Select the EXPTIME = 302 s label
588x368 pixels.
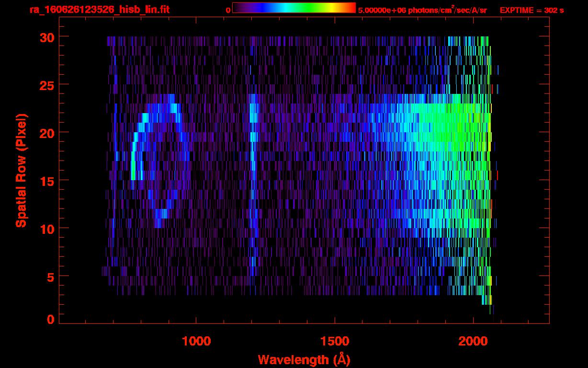[531, 10]
